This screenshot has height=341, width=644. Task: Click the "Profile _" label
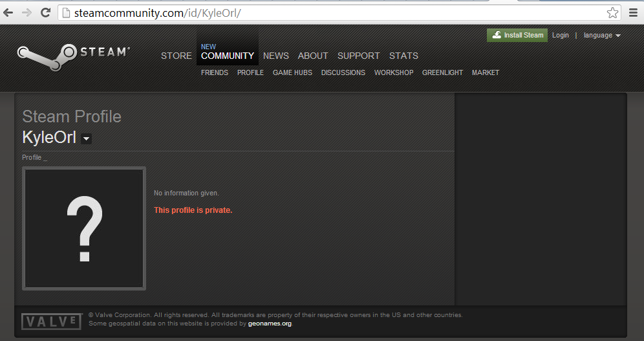34,158
